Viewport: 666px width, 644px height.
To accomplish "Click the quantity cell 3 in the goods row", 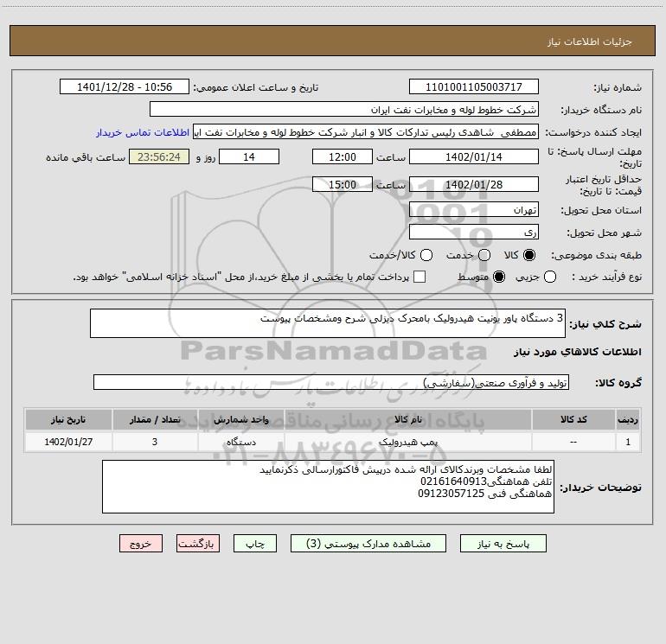I will (155, 442).
